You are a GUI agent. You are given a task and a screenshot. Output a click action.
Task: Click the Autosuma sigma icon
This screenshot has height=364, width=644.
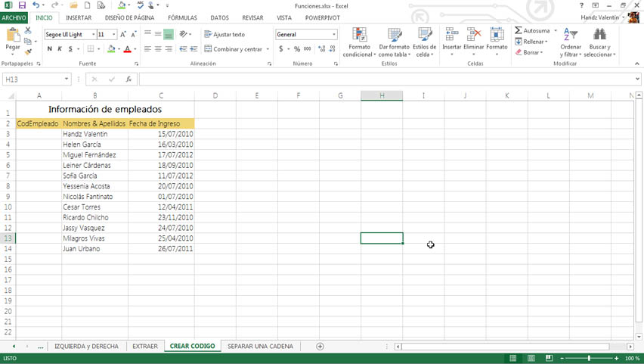(x=519, y=31)
